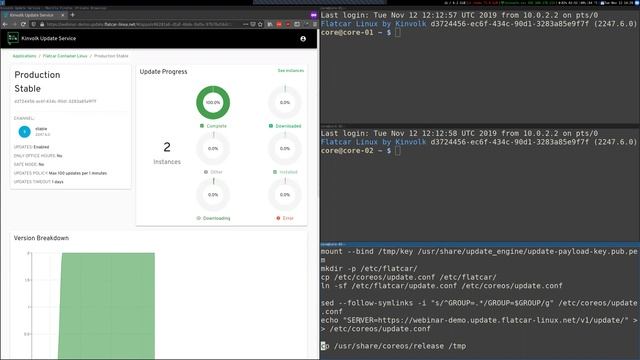Click the Downloaded 0.0% donut chart
The image size is (640, 360).
285,102
